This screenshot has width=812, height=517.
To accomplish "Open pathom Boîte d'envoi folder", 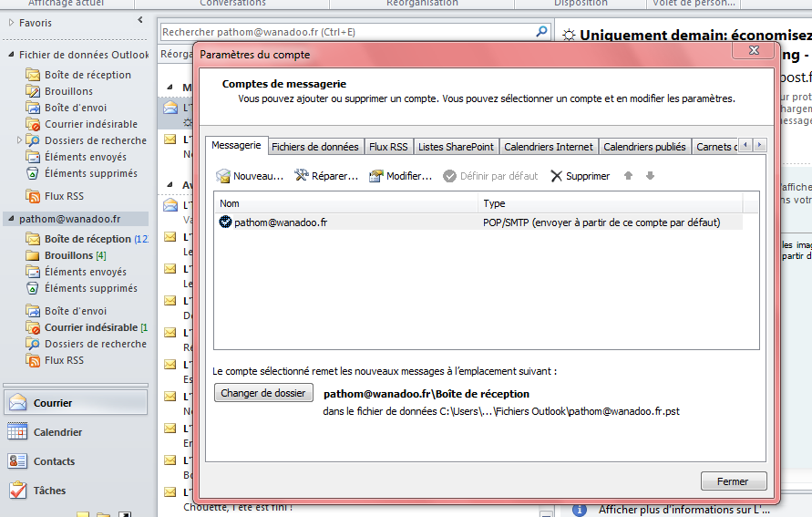I will point(75,311).
